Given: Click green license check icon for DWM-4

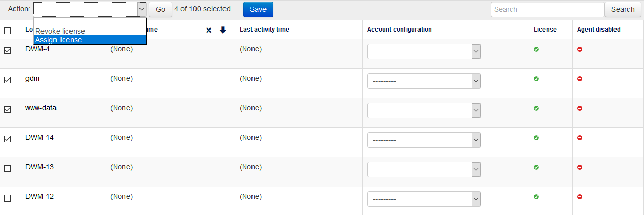Looking at the screenshot, I should click(536, 49).
